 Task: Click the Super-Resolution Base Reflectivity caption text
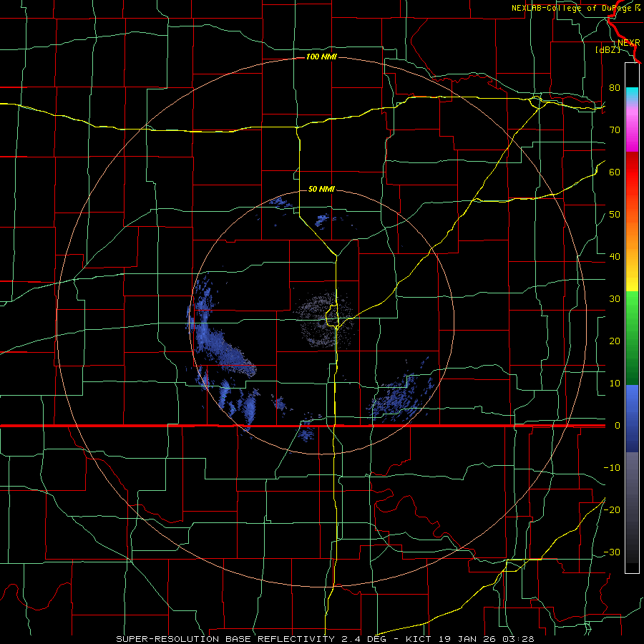click(x=325, y=639)
